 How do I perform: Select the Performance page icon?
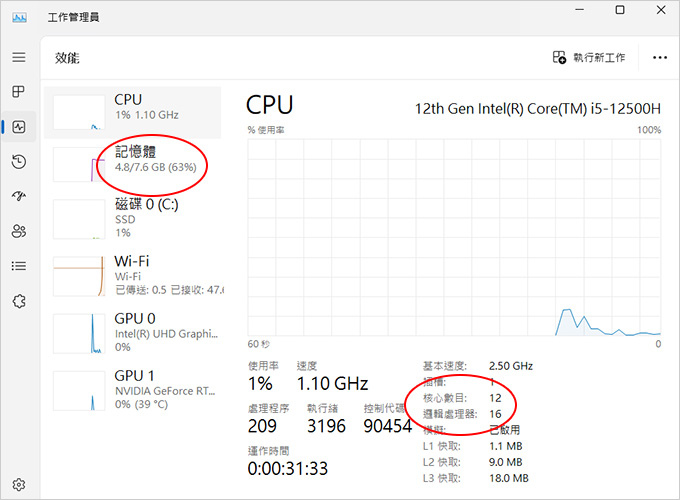click(x=19, y=127)
